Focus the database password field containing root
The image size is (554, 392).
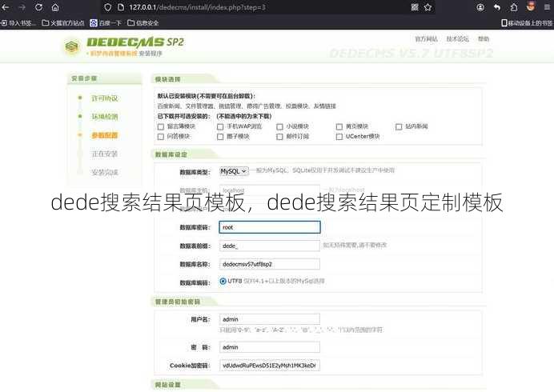[x=270, y=227]
